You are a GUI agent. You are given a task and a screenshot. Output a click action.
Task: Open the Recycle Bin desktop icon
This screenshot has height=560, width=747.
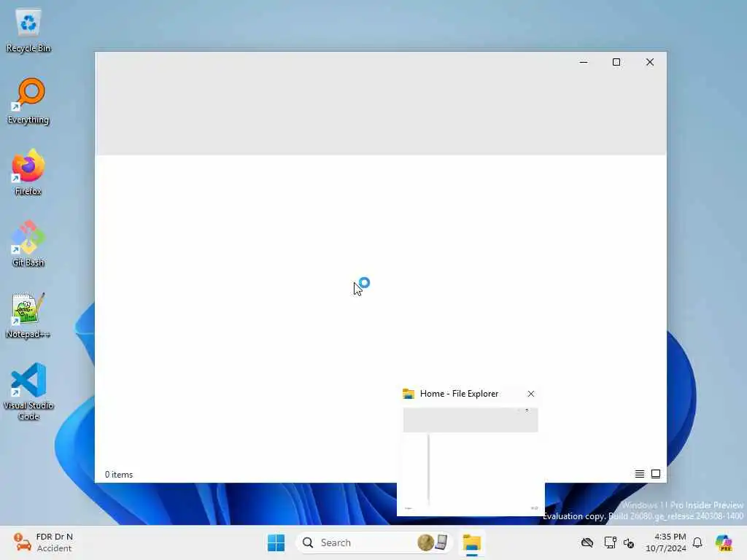point(28,31)
